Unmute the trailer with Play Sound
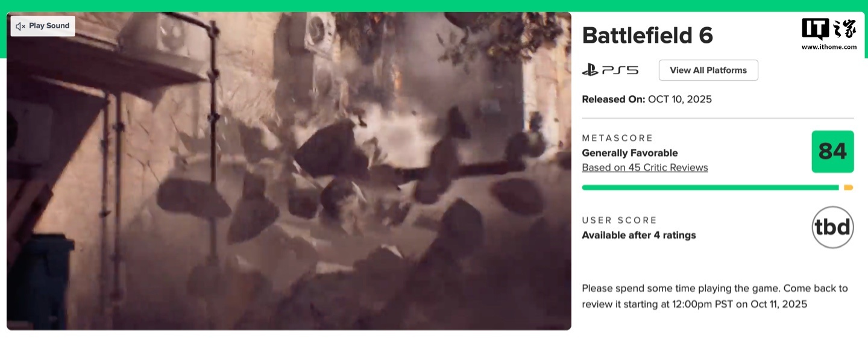Screen dimensions: 868x338 [x=43, y=26]
